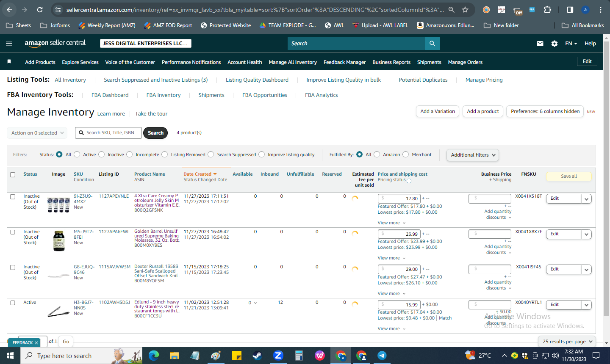Open Performance Notifications in the nav bar
The height and width of the screenshot is (364, 610).
pyautogui.click(x=191, y=62)
